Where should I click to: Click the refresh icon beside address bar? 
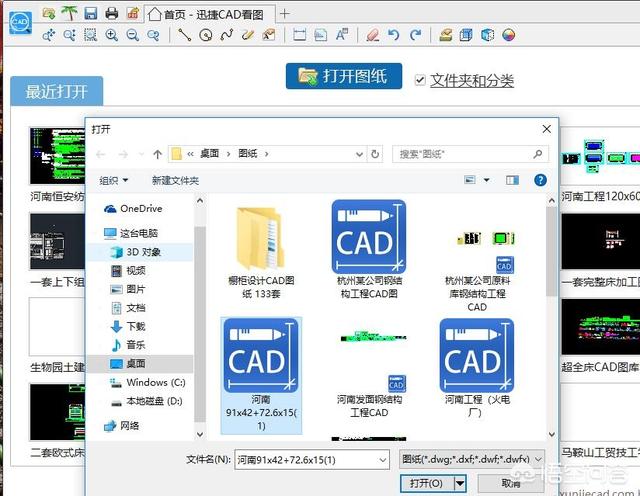[375, 154]
